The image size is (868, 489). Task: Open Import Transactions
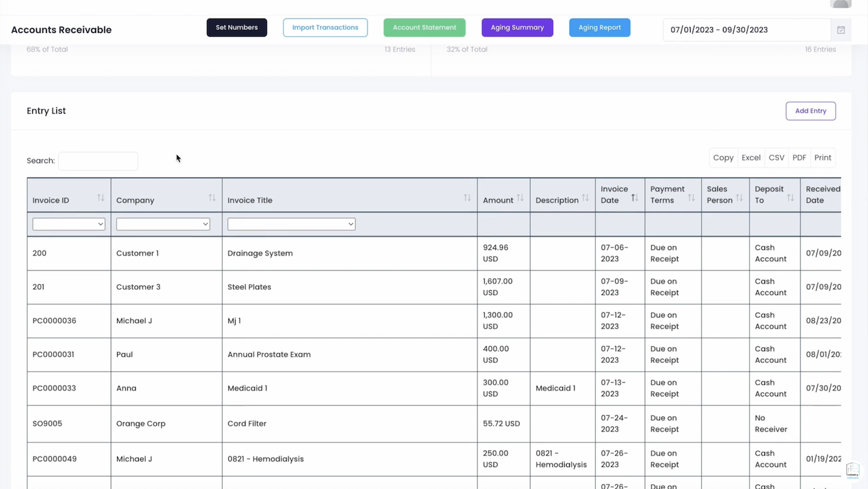[325, 27]
